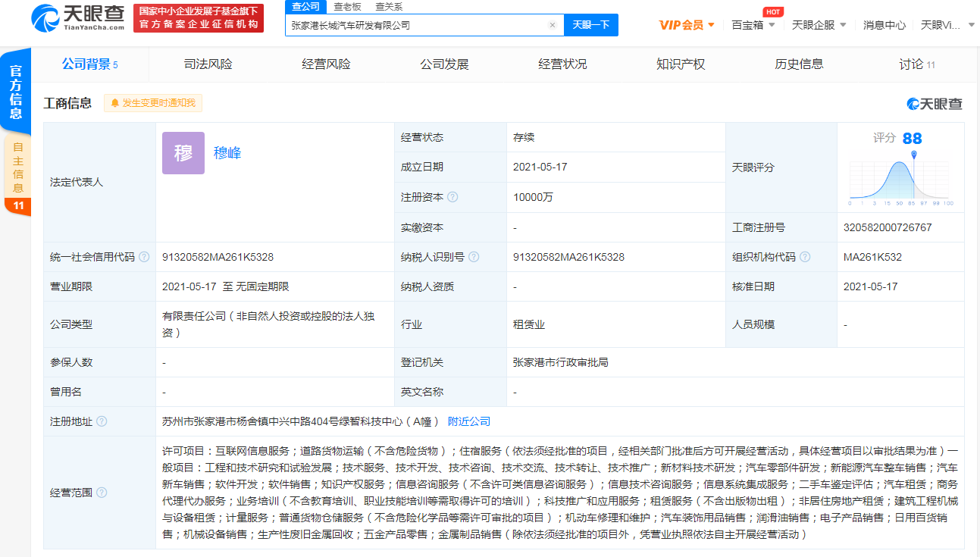Open the 穆峰 legal representative link

pos(227,153)
